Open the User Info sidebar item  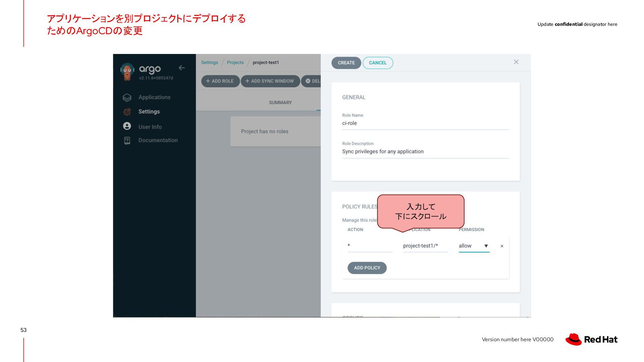[x=150, y=127]
